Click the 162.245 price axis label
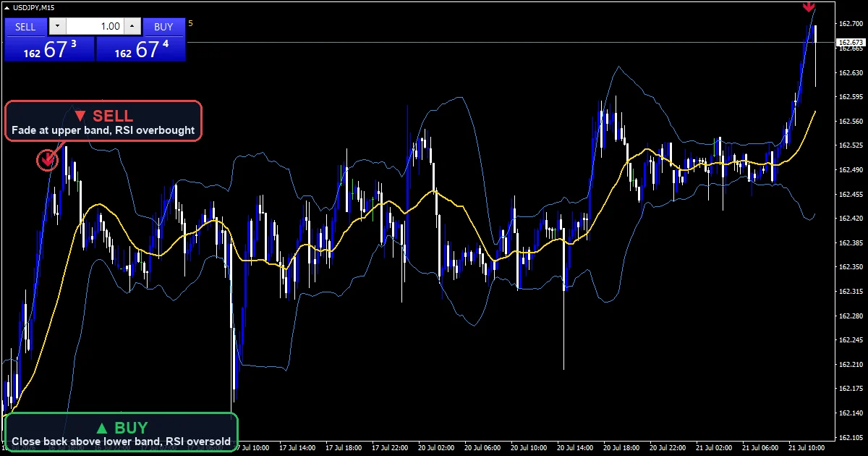 tap(850, 340)
